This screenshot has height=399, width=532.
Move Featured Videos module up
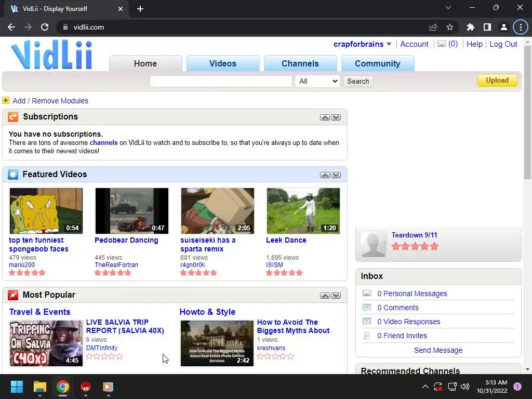pos(325,175)
